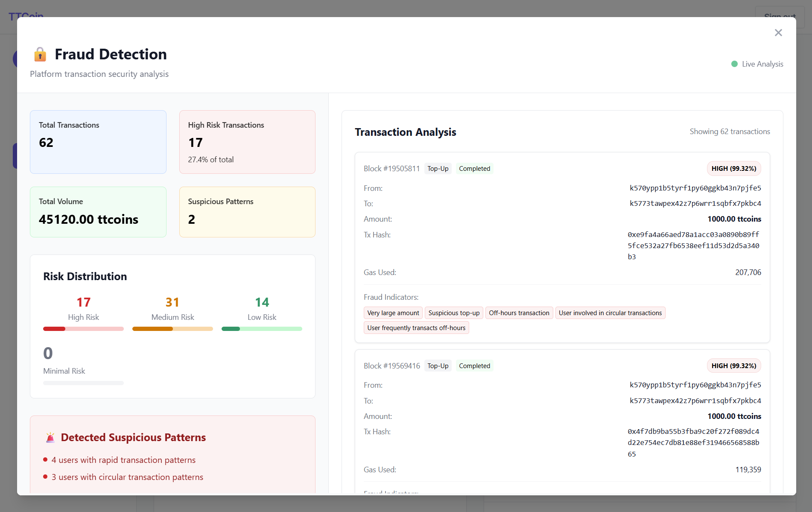This screenshot has width=812, height=512.
Task: Click the HIGH (99.32%) badge on Block #19569416
Action: (734, 366)
